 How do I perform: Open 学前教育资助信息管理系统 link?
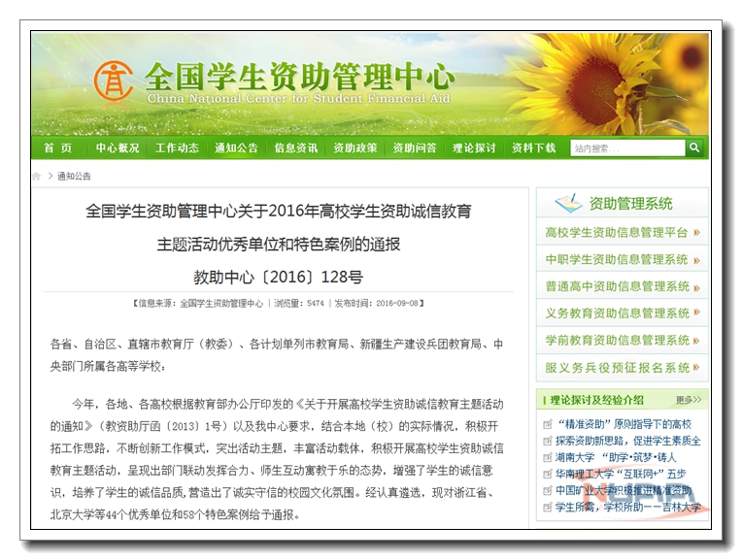(x=617, y=341)
